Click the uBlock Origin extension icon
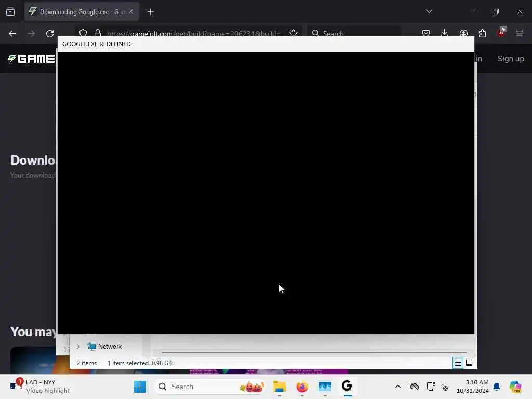Image resolution: width=532 pixels, height=399 pixels. pos(501,33)
